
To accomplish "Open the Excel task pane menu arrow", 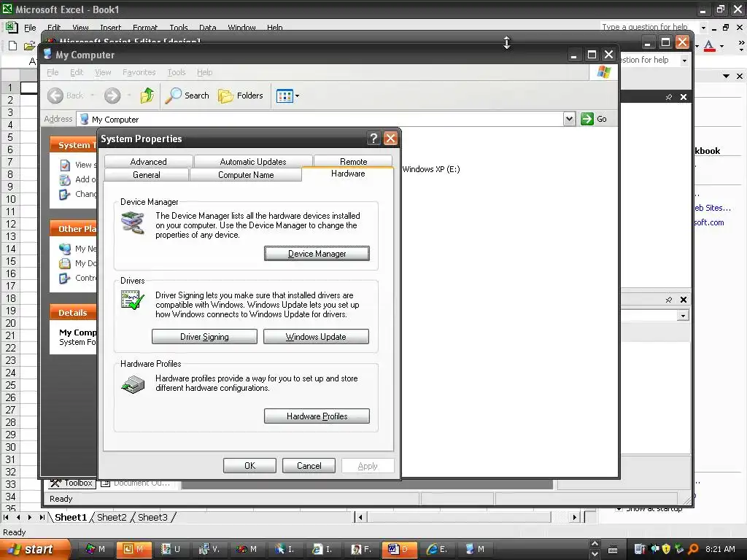I will pyautogui.click(x=726, y=76).
